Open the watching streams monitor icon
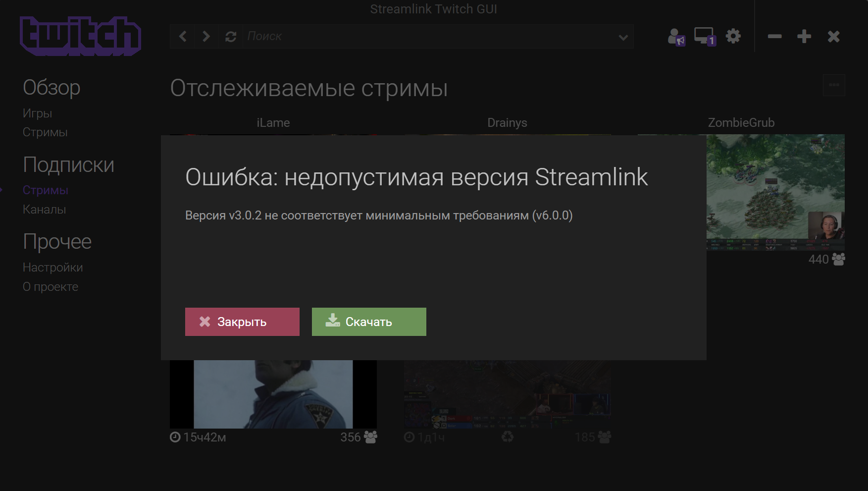The image size is (868, 491). [x=705, y=36]
